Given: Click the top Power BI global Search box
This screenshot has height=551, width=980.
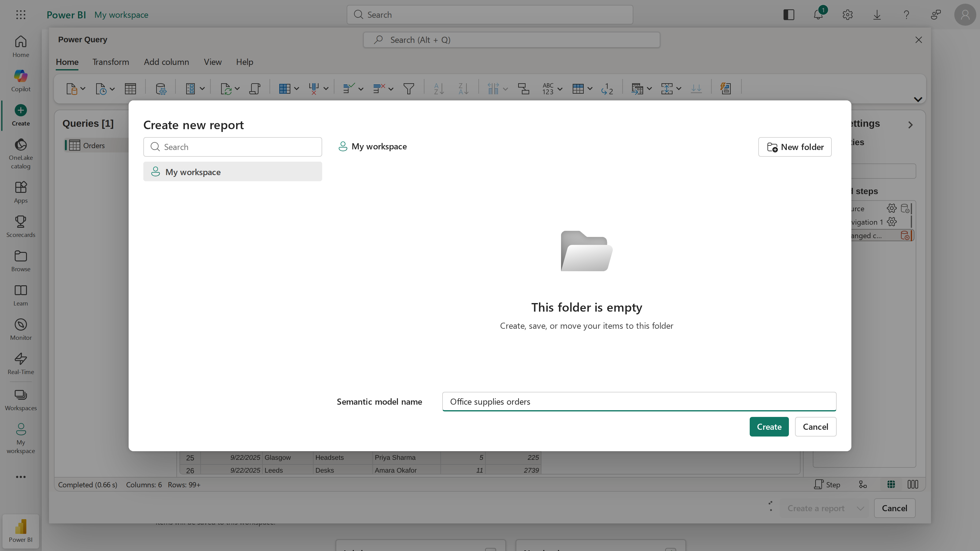Looking at the screenshot, I should pyautogui.click(x=490, y=15).
